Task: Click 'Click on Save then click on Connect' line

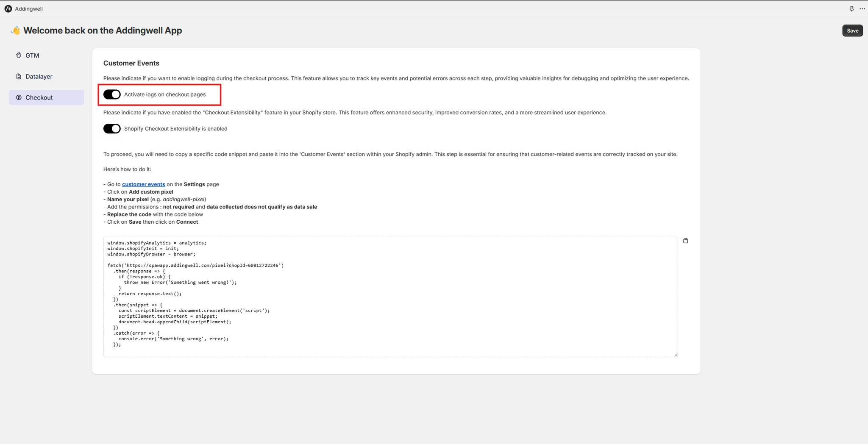Action: 151,222
